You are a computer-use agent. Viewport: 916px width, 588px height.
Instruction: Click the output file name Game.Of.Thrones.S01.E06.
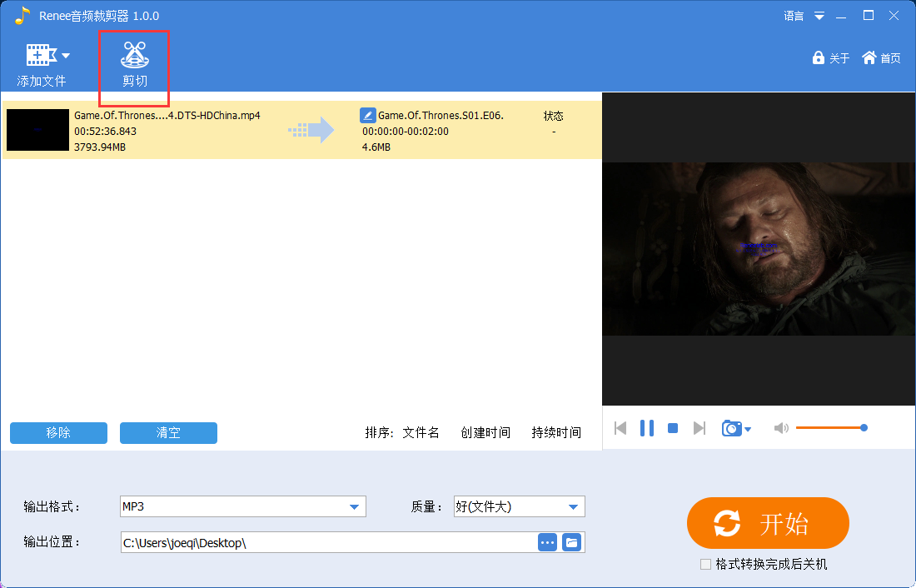pos(441,115)
